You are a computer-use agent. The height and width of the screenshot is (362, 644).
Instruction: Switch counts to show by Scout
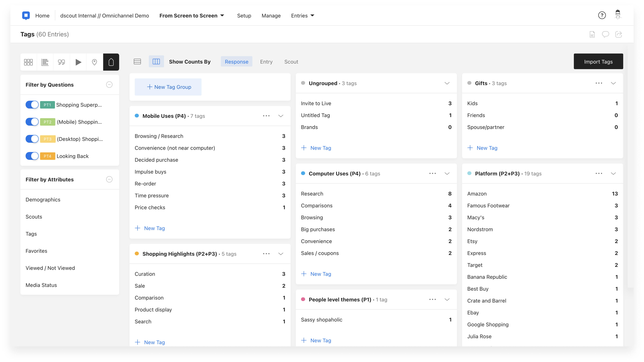291,62
